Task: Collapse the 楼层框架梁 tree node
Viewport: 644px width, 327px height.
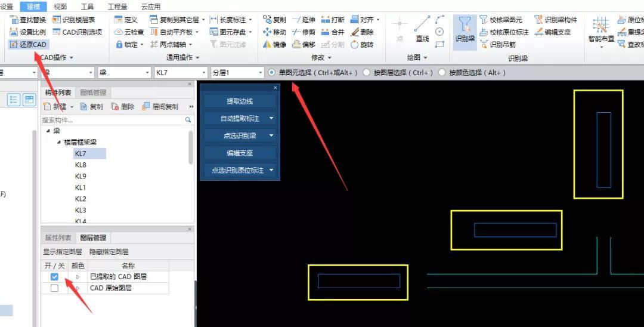Action: (x=59, y=142)
